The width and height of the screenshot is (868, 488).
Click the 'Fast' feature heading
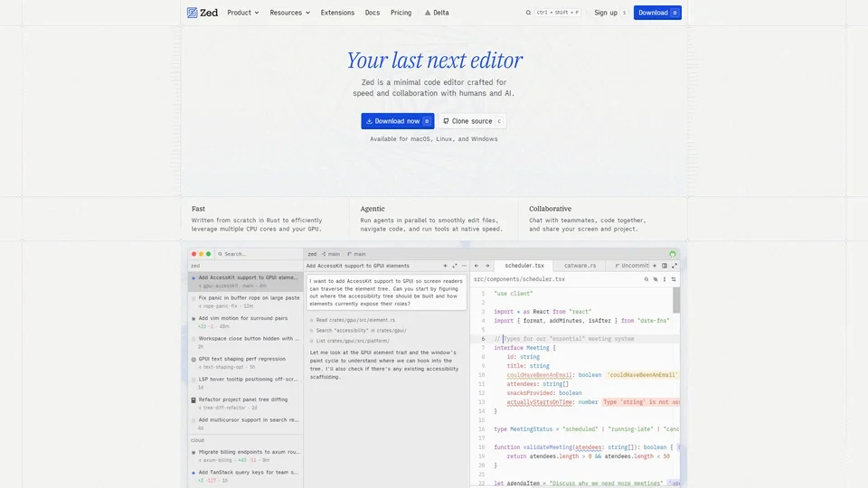coord(198,209)
